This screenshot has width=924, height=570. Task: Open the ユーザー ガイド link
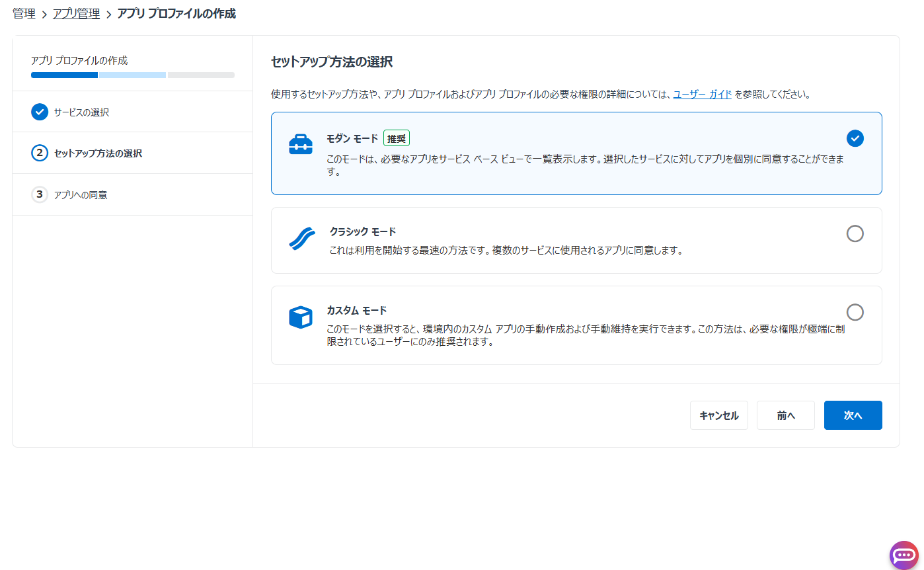(x=702, y=94)
